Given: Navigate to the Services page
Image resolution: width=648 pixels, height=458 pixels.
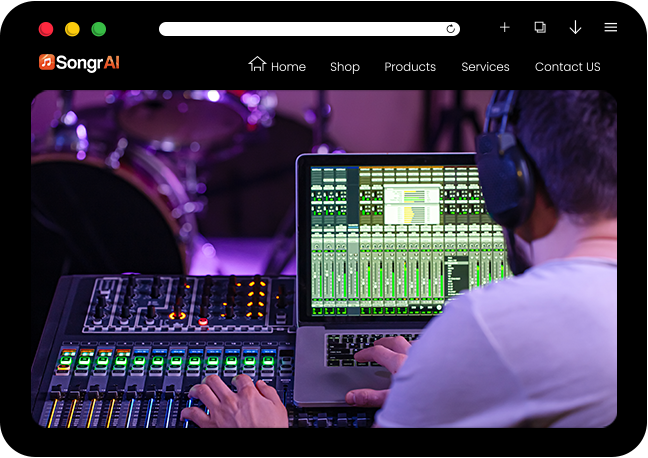Looking at the screenshot, I should (x=485, y=67).
